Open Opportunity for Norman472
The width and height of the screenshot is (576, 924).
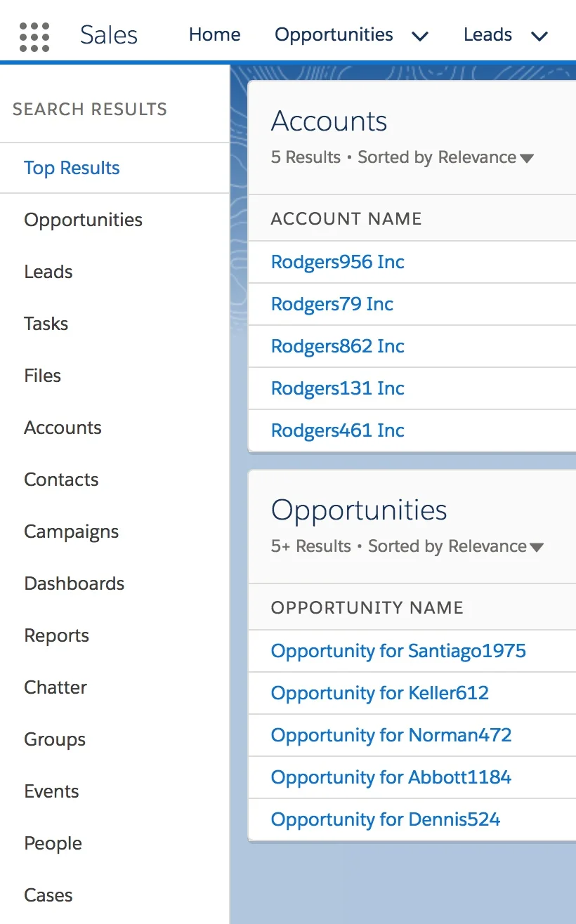(391, 735)
